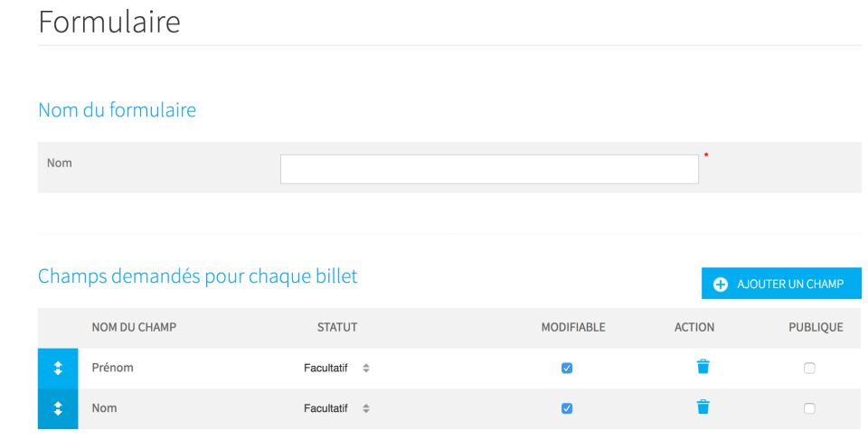Delete the Prénom field with trash icon
868x439 pixels.
click(x=703, y=367)
